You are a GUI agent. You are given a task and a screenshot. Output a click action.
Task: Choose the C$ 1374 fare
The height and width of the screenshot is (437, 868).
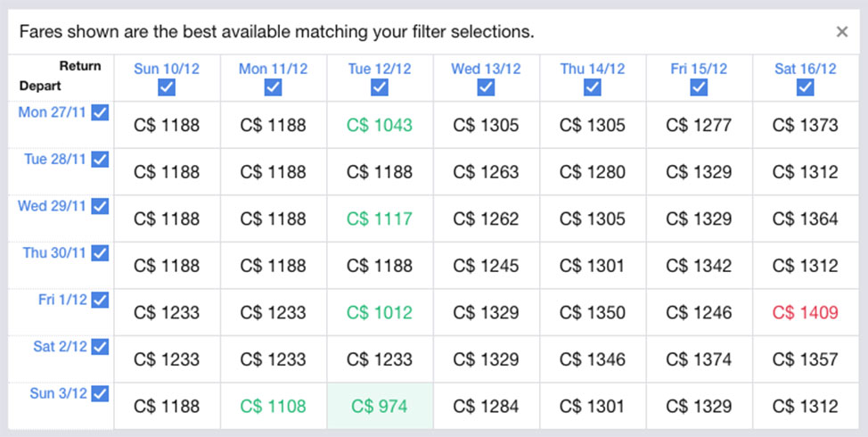(x=699, y=359)
